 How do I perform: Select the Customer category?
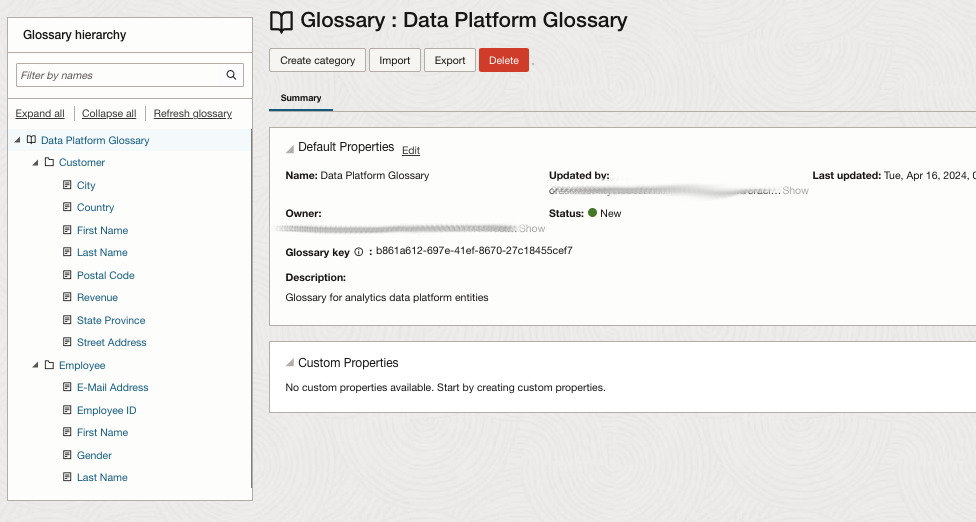[82, 162]
